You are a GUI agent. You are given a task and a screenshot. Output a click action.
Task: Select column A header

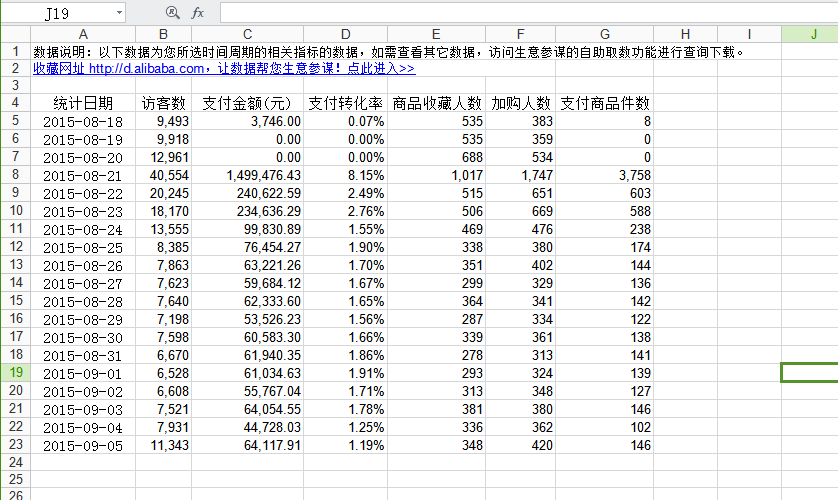click(83, 34)
